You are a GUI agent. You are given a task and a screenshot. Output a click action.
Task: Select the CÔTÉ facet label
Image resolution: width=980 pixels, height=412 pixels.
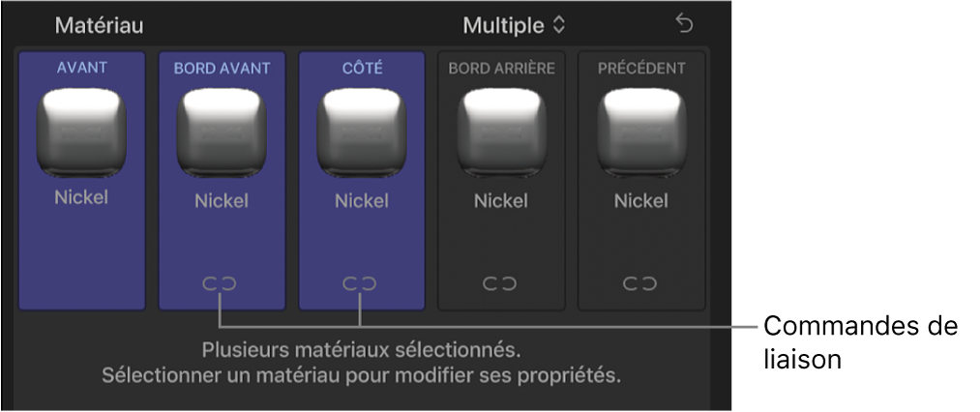[x=362, y=69]
